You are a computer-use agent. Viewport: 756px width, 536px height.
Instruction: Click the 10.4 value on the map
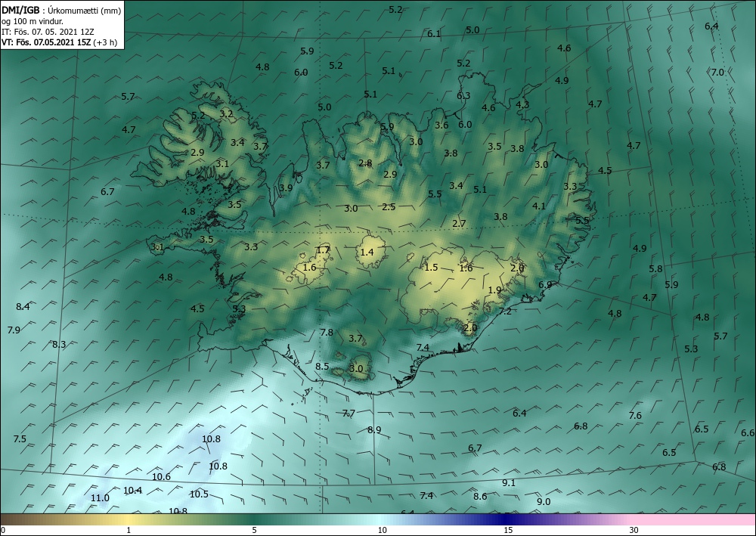pyautogui.click(x=132, y=490)
